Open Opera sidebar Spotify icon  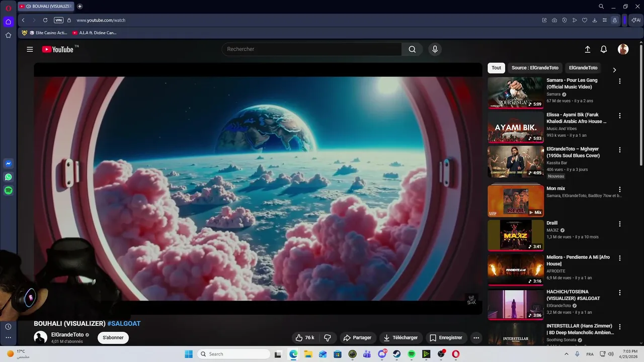(8, 191)
